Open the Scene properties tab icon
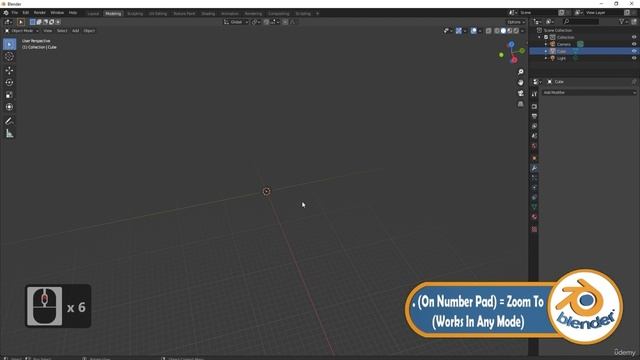This screenshot has height=360, width=640. point(534,136)
